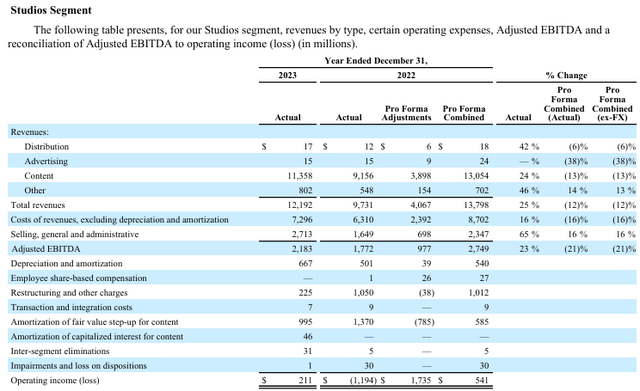
Task: Select the Pro Forma Combined (ex-FX) header
Action: click(x=612, y=104)
